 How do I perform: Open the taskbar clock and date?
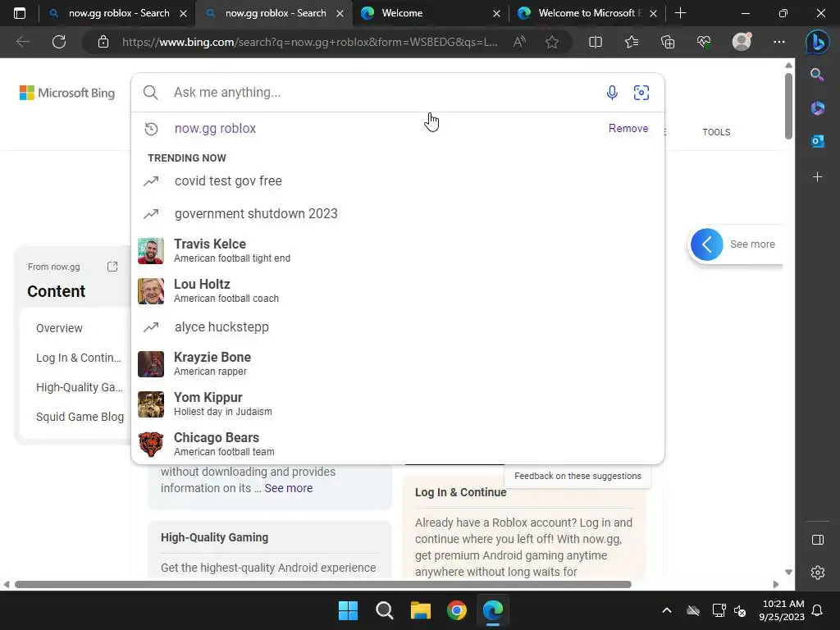782,610
